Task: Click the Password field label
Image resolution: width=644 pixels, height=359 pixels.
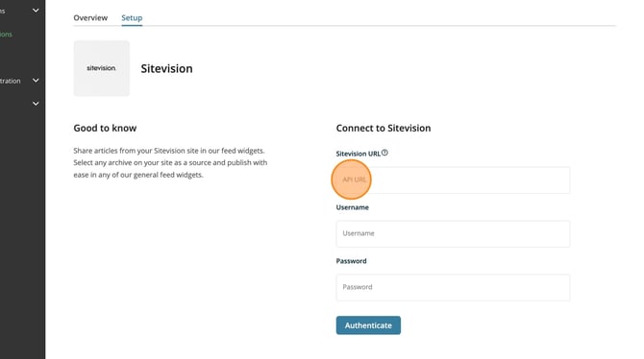Action: coord(351,261)
